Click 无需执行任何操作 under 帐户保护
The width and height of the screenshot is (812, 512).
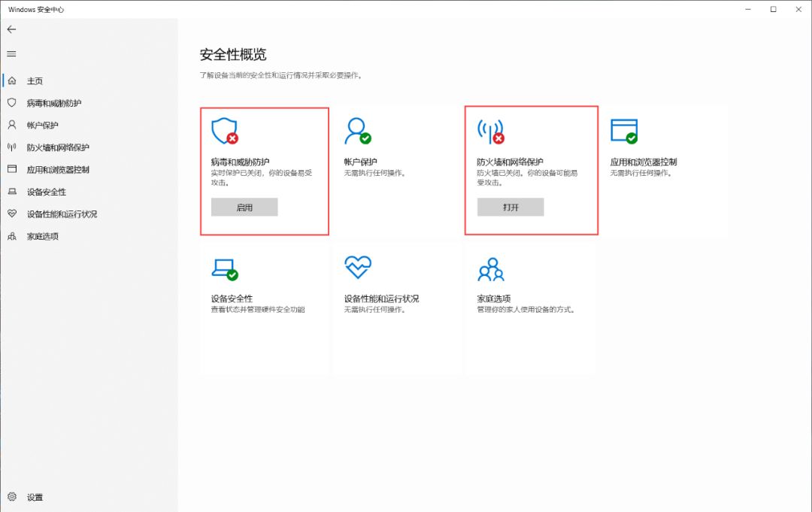[375, 173]
